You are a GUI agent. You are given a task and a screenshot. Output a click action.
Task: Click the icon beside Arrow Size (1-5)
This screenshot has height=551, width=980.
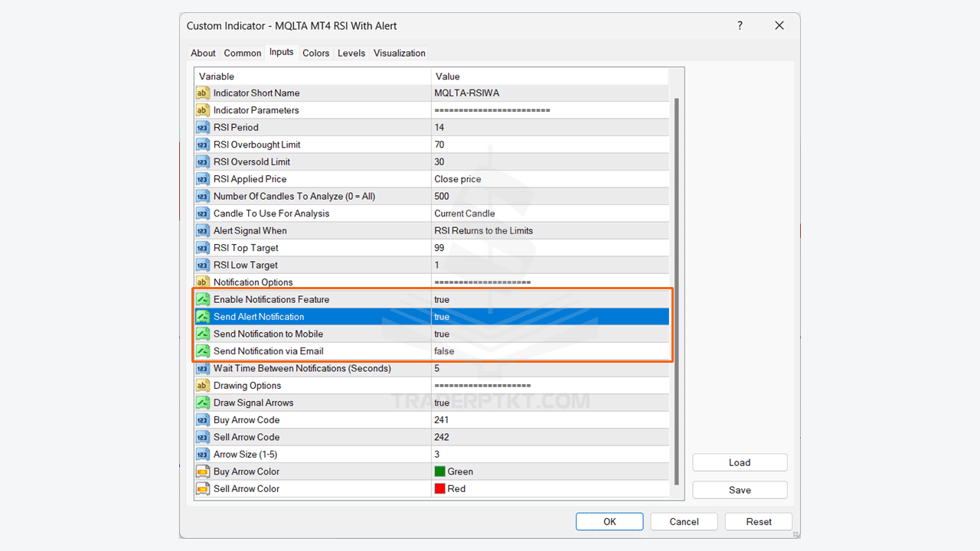(203, 455)
